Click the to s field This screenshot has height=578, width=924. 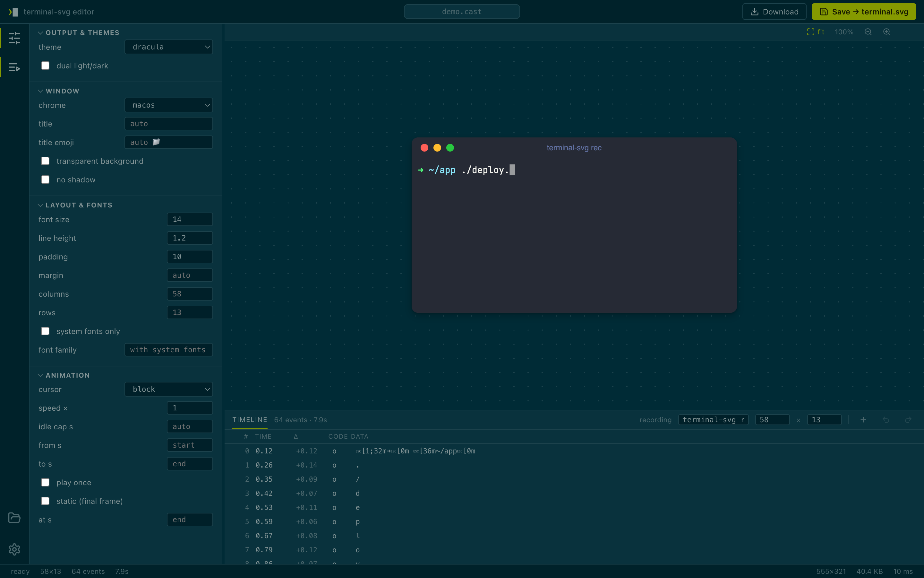[190, 464]
